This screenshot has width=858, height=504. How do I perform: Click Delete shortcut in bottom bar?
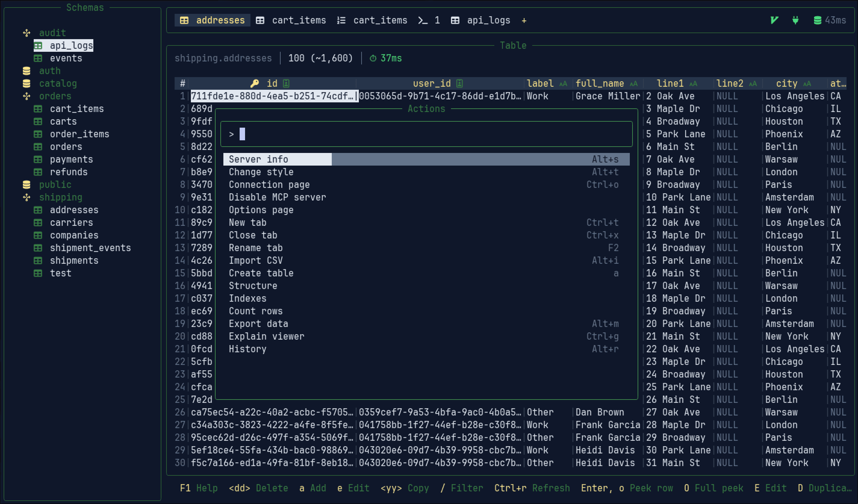[x=258, y=488]
